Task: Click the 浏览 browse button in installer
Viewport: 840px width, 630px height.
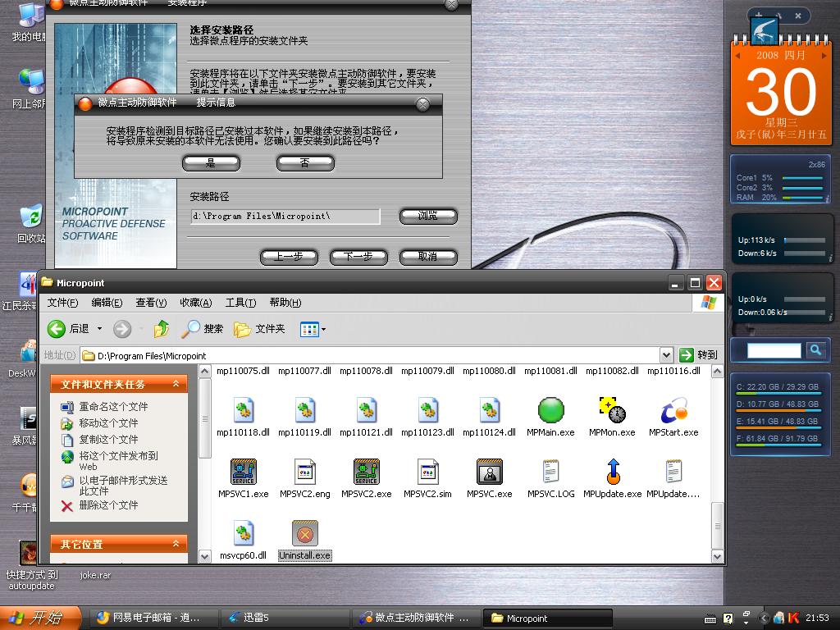Action: tap(428, 216)
